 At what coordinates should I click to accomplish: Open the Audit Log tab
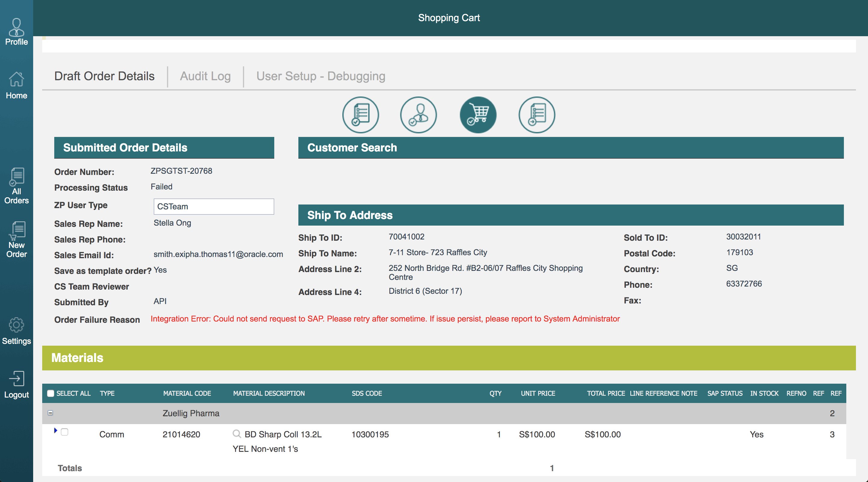click(x=205, y=76)
